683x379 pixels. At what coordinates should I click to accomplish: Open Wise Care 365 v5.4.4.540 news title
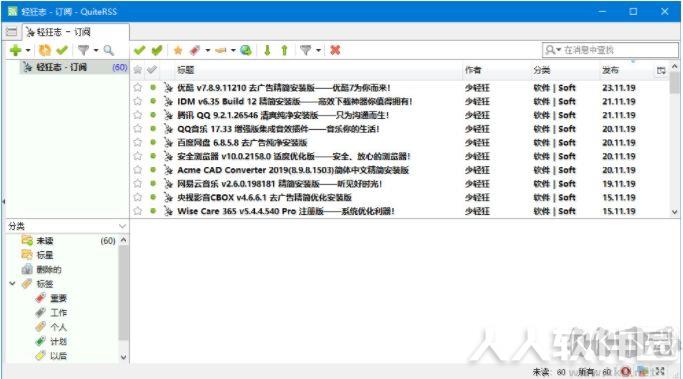tap(286, 211)
